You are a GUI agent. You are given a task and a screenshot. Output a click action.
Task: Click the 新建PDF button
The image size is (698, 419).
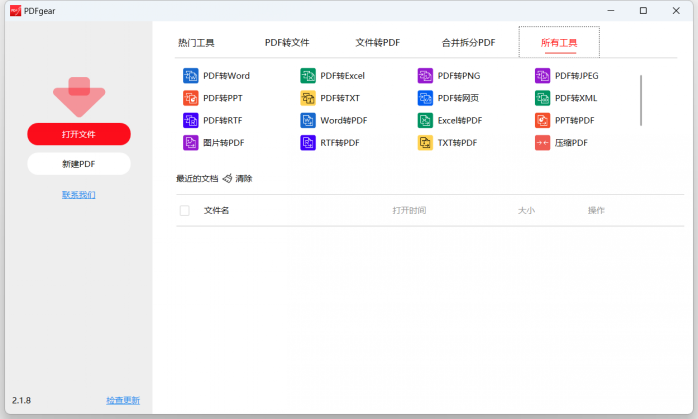[79, 164]
